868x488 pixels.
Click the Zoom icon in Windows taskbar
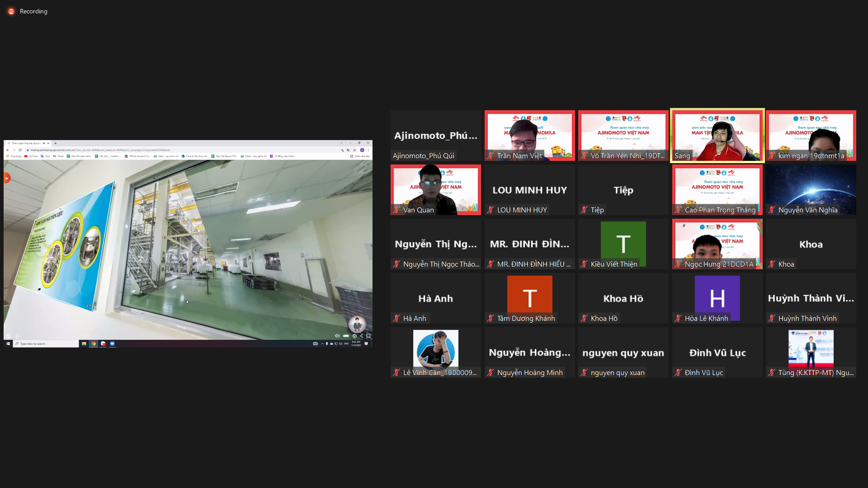113,344
